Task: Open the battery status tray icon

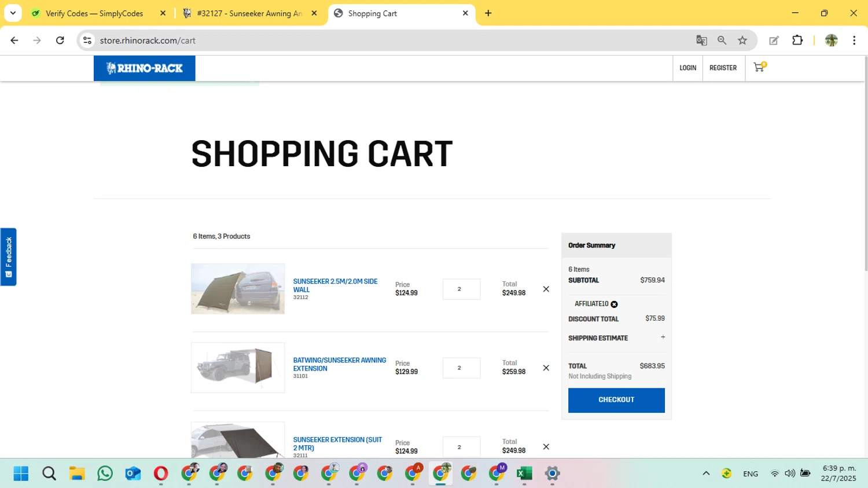Action: [x=805, y=474]
